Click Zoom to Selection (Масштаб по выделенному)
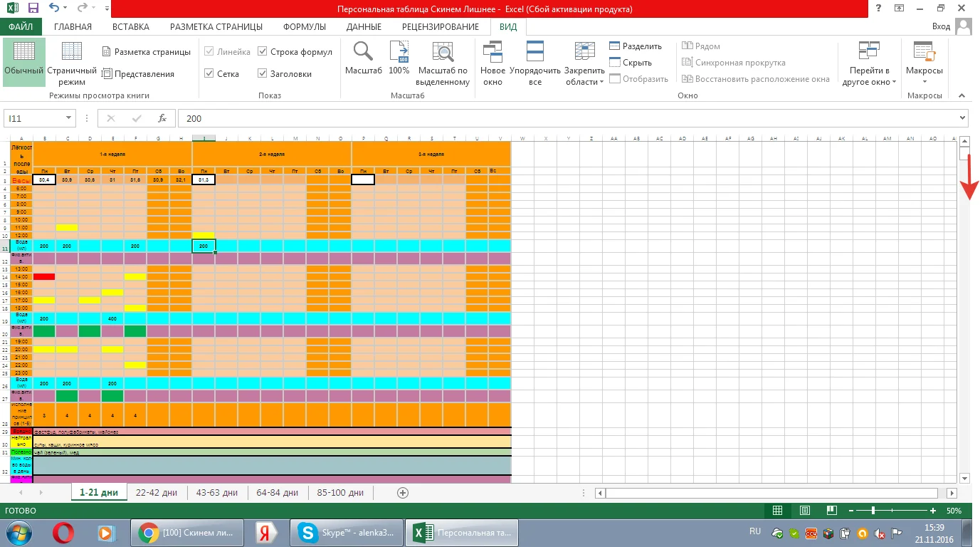 click(x=443, y=61)
